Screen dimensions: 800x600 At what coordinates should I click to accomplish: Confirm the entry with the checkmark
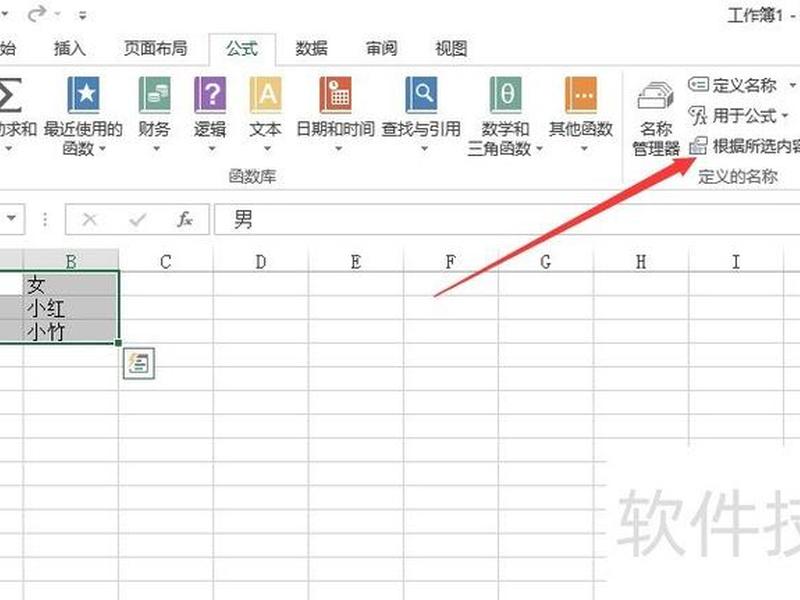137,219
